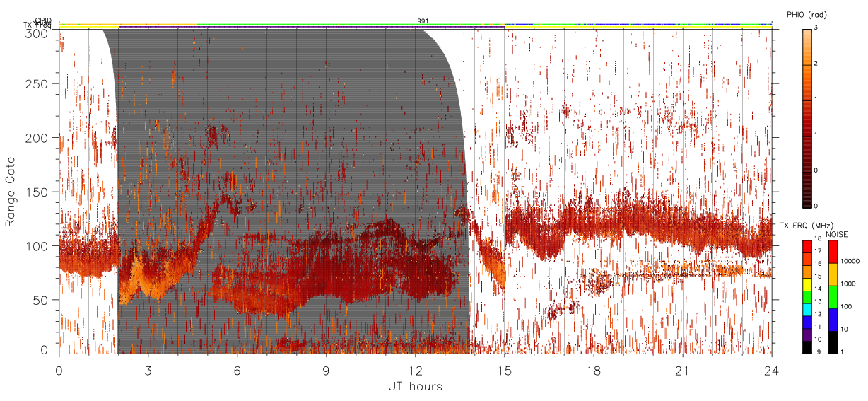Pick the black swatch in NOISE legend
This screenshot has width=868, height=401.
[x=833, y=342]
